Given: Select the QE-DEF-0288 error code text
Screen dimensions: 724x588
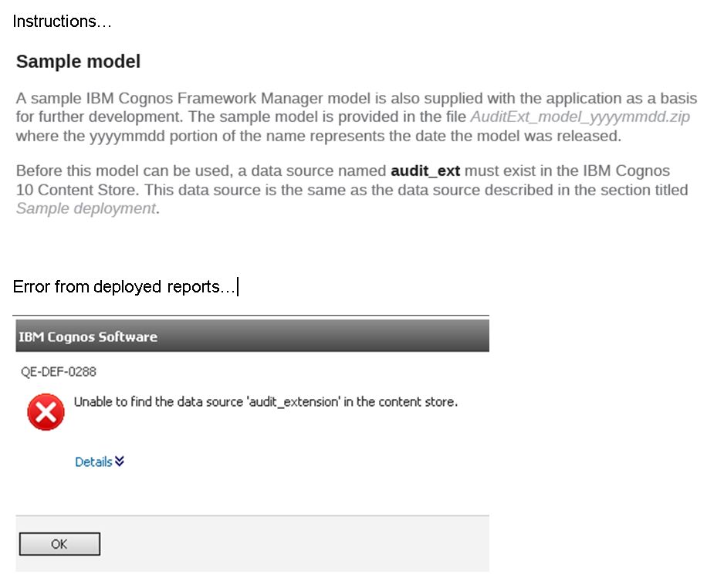Looking at the screenshot, I should pyautogui.click(x=59, y=371).
